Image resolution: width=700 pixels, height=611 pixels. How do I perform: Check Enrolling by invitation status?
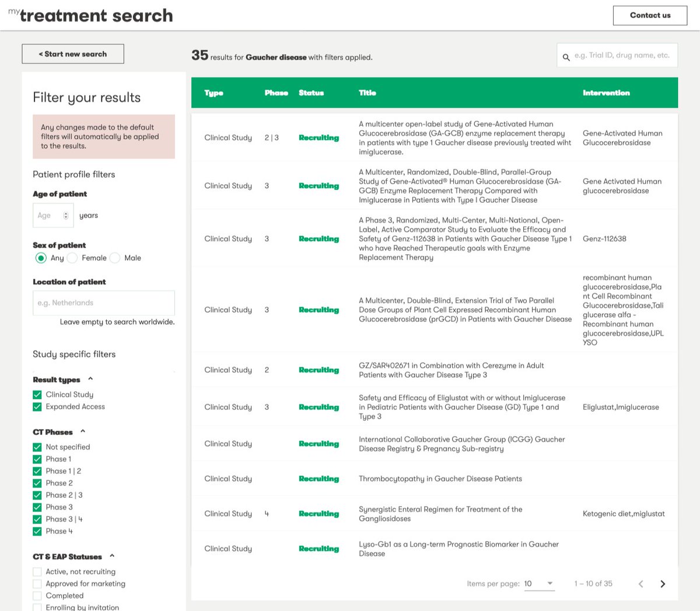[x=37, y=608]
